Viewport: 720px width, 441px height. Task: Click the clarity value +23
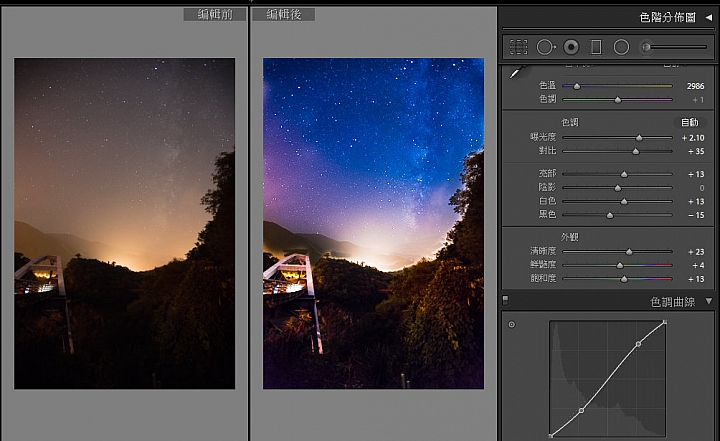coord(696,252)
